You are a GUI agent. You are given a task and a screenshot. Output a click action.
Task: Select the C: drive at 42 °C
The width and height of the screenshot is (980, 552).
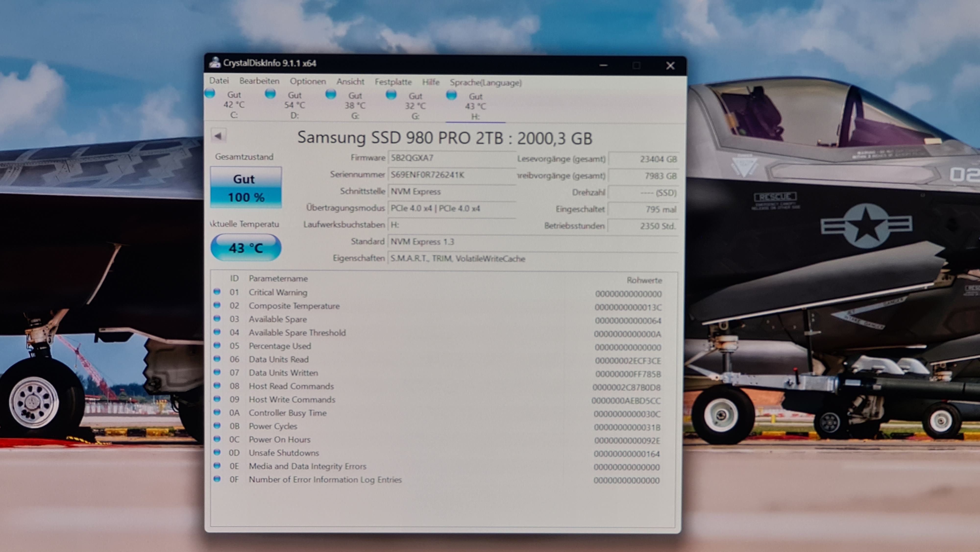click(233, 105)
